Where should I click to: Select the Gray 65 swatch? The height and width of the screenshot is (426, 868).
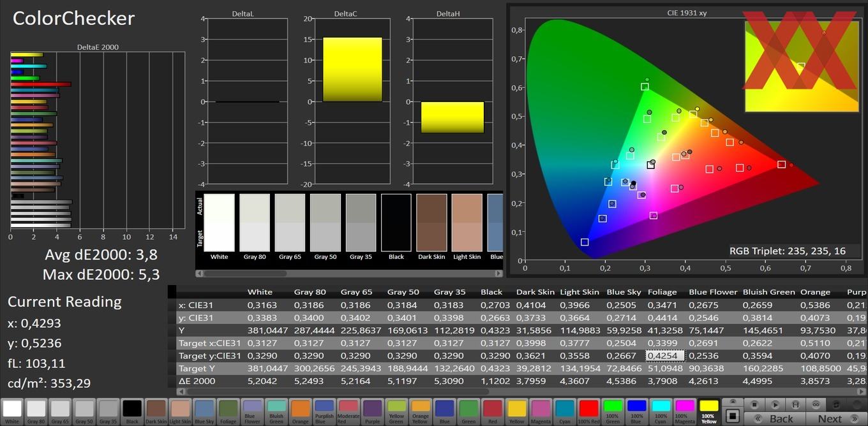tap(60, 411)
